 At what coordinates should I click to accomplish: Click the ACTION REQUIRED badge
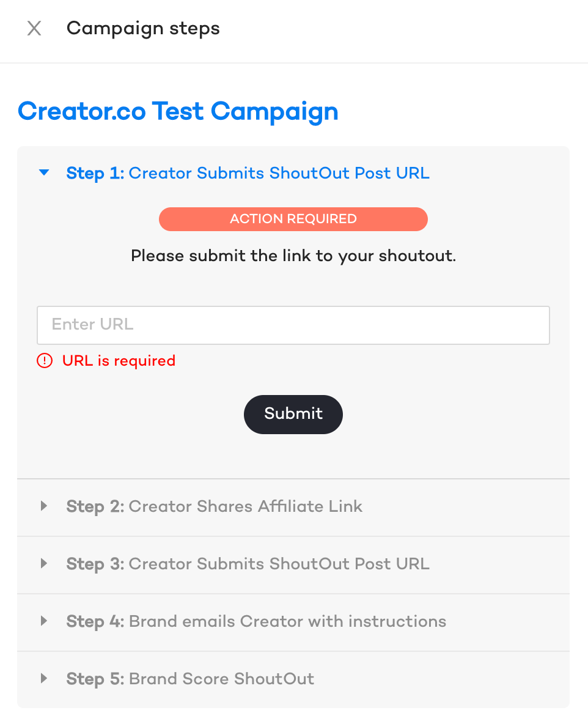[x=293, y=219]
